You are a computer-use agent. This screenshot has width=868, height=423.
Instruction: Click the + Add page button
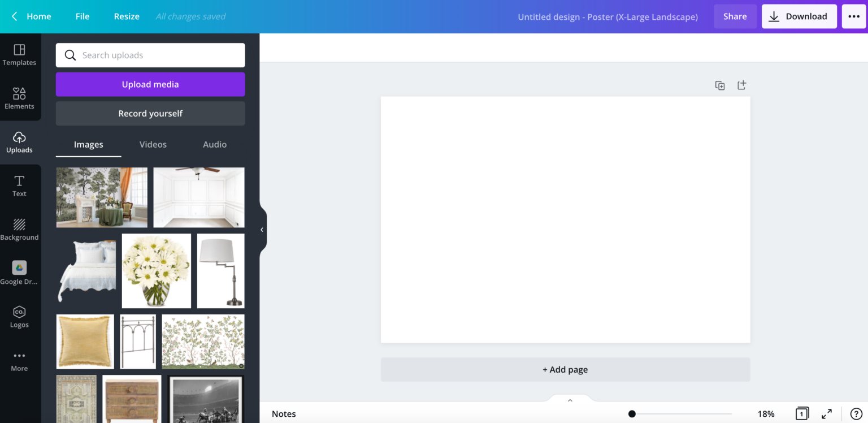point(565,370)
